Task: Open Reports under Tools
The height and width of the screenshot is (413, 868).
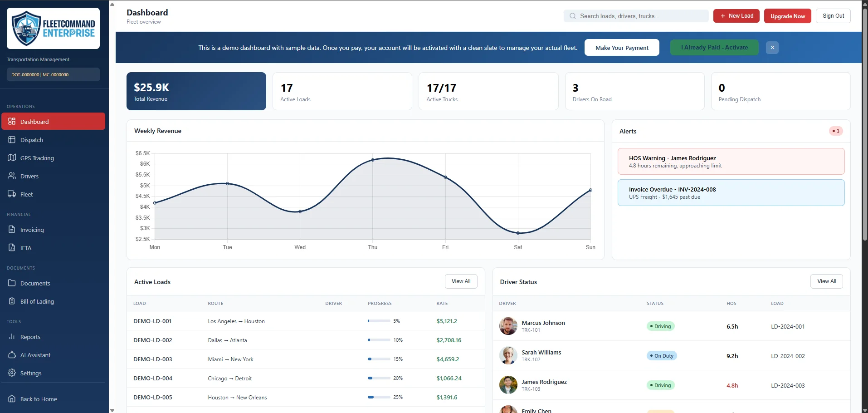Action: click(x=53, y=337)
